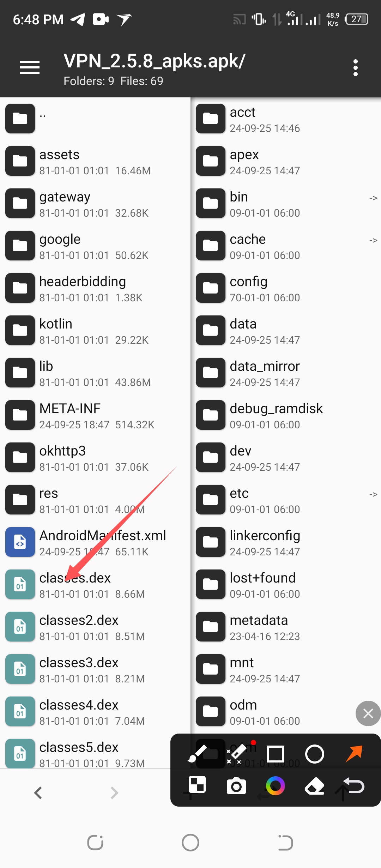
Task: Close the annotation toolbar with X
Action: point(368,713)
